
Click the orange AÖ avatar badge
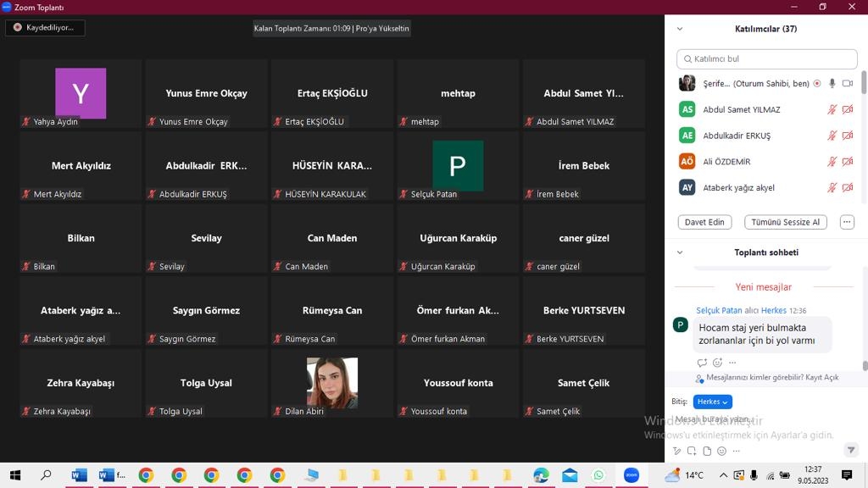(687, 161)
